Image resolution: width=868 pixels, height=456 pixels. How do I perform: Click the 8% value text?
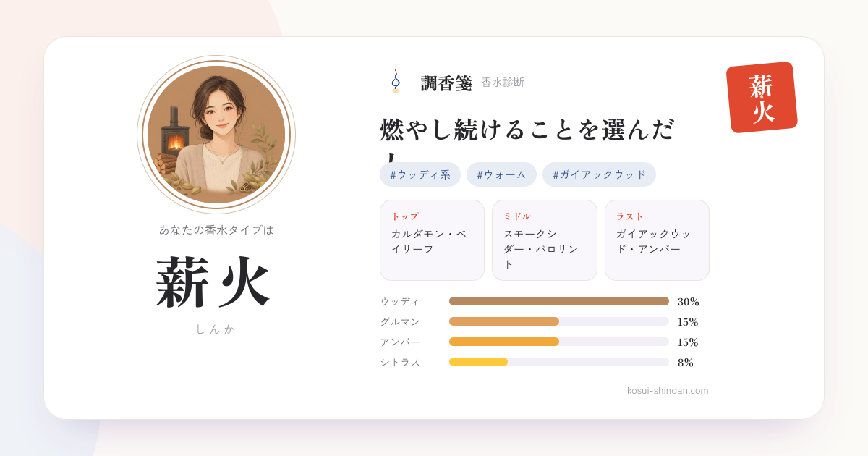coord(686,363)
